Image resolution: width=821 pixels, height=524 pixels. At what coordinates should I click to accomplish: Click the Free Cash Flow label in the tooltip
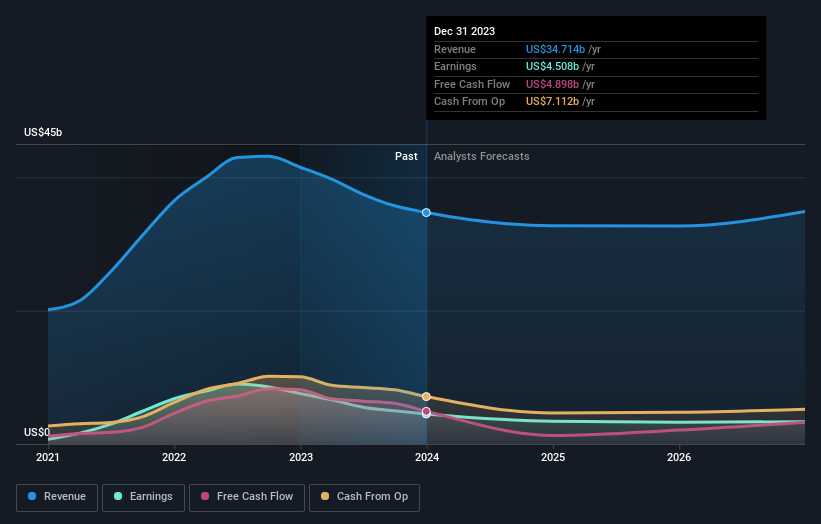pyautogui.click(x=472, y=84)
